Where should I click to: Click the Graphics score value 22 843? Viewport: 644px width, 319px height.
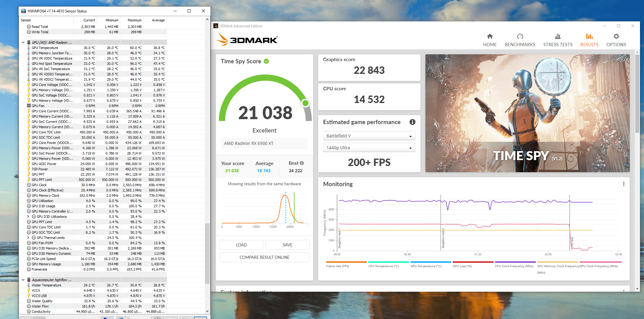point(369,70)
